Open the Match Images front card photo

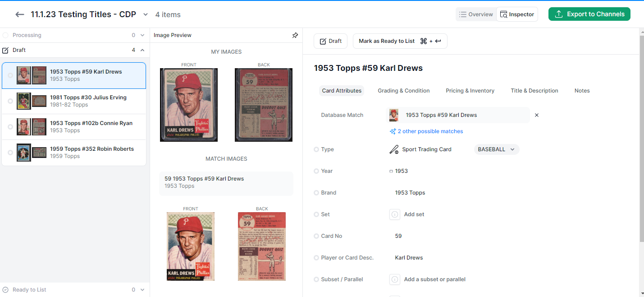click(x=191, y=246)
